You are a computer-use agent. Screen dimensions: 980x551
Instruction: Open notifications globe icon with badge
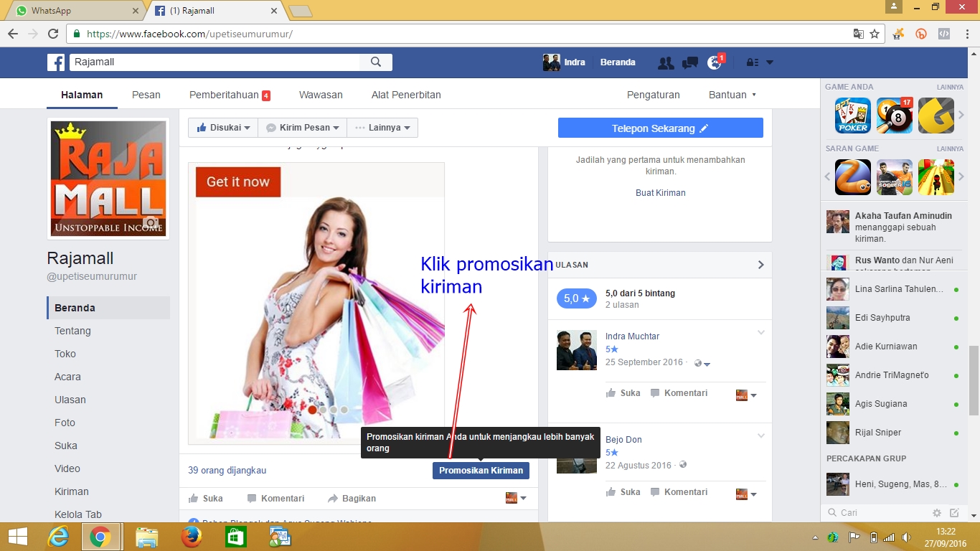point(715,62)
